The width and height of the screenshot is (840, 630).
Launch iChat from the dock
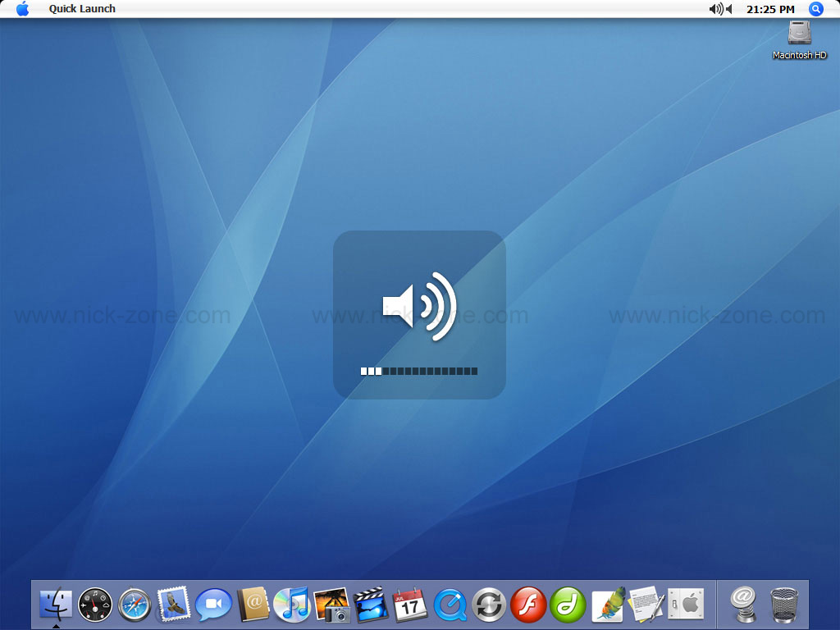point(213,605)
